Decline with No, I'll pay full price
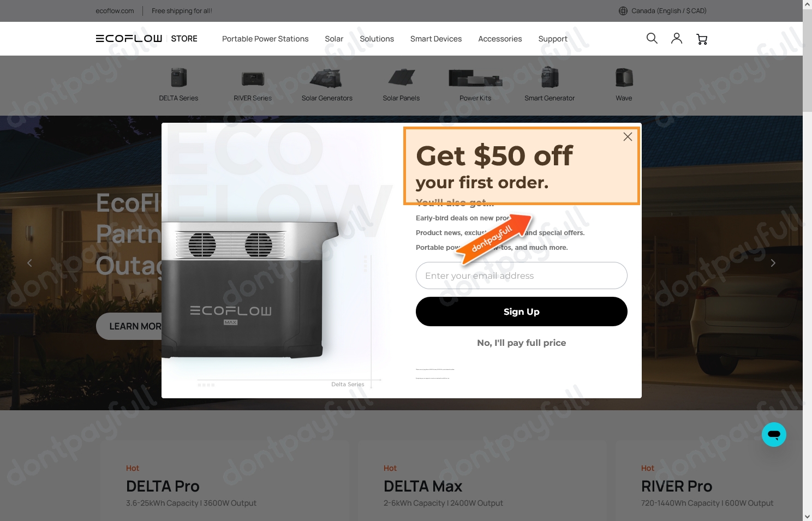 tap(522, 343)
